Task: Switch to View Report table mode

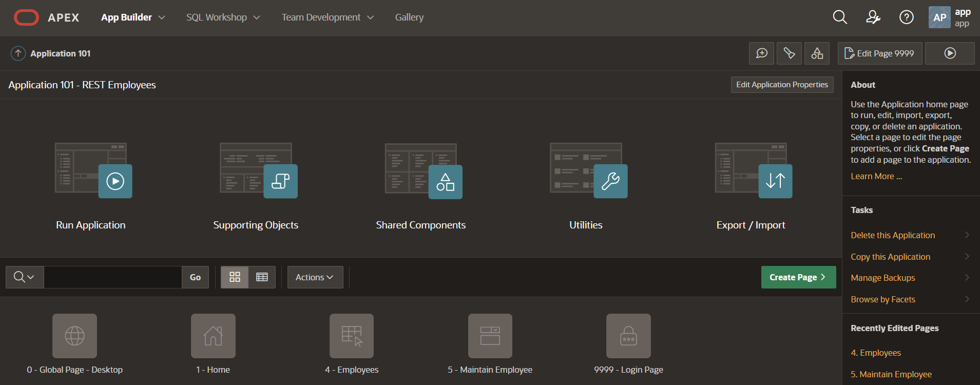Action: [262, 277]
